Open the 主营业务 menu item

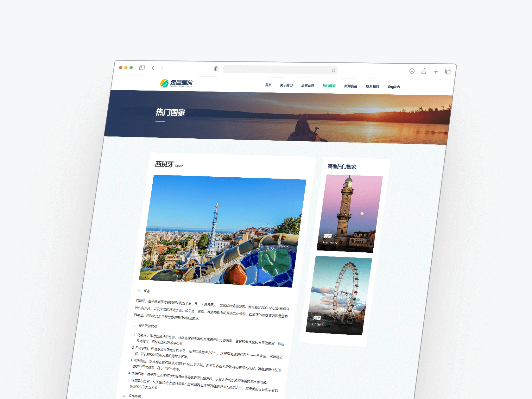(x=307, y=85)
